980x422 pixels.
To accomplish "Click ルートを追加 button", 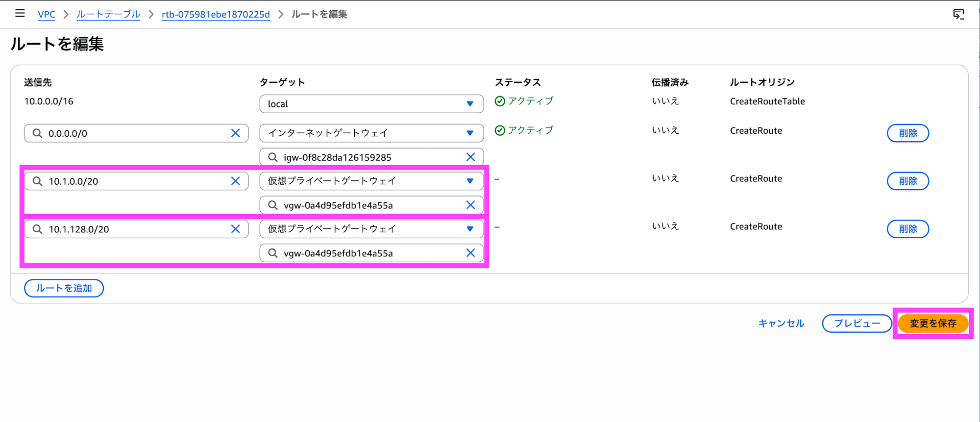I will [x=64, y=288].
